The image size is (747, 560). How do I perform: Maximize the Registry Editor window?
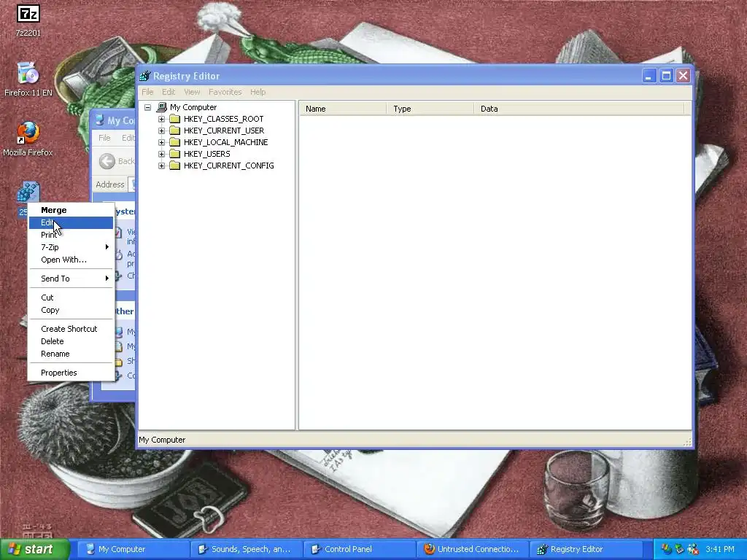[666, 76]
